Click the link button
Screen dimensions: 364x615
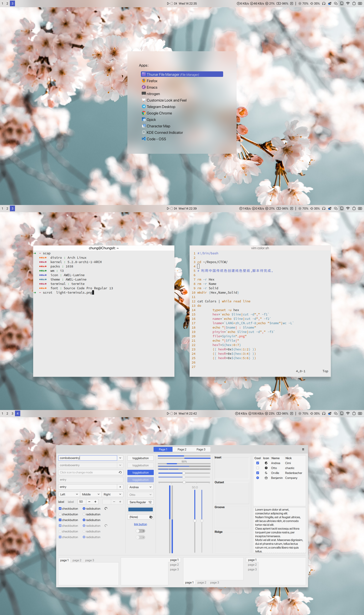(140, 524)
